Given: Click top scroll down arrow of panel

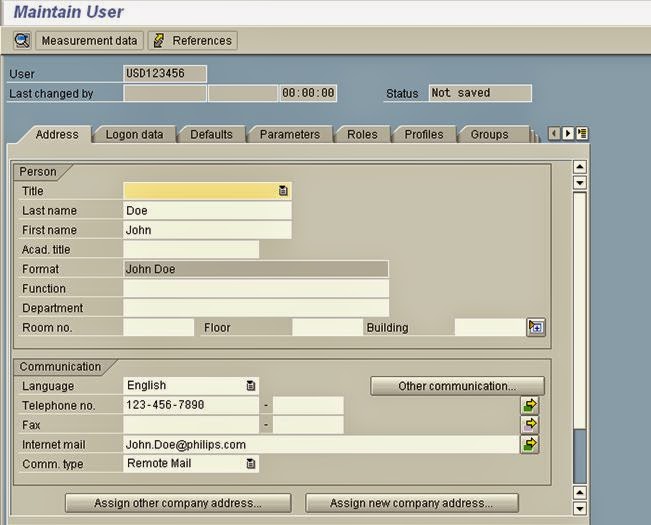Looking at the screenshot, I should 580,182.
